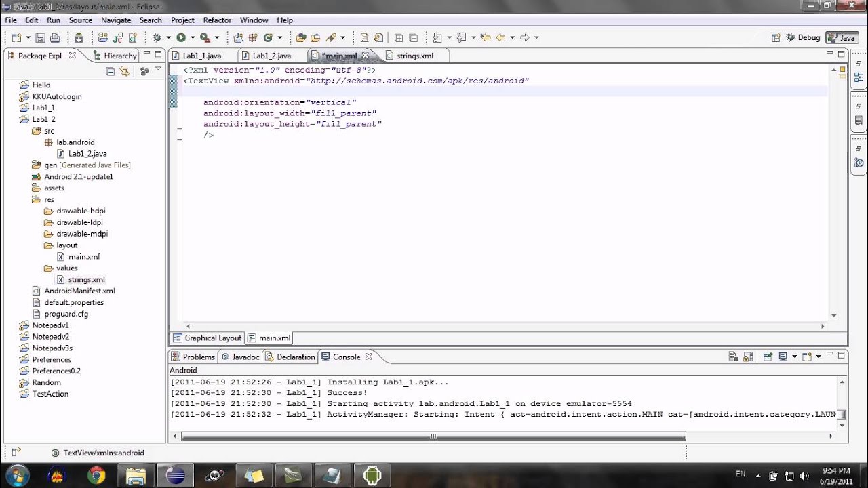868x488 pixels.
Task: Open the Android SDK and AVD Manager
Action: pyautogui.click(x=79, y=38)
